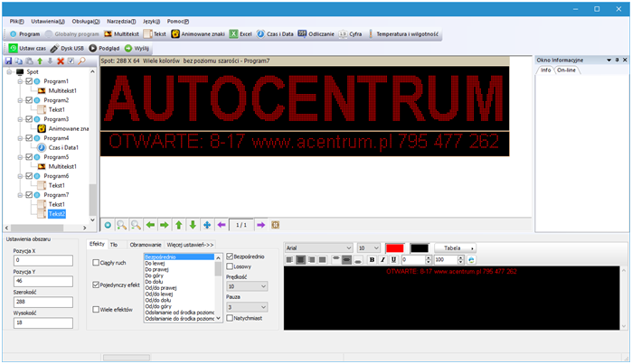The width and height of the screenshot is (632, 364).
Task: Align text to top vertically
Action: pos(335,260)
